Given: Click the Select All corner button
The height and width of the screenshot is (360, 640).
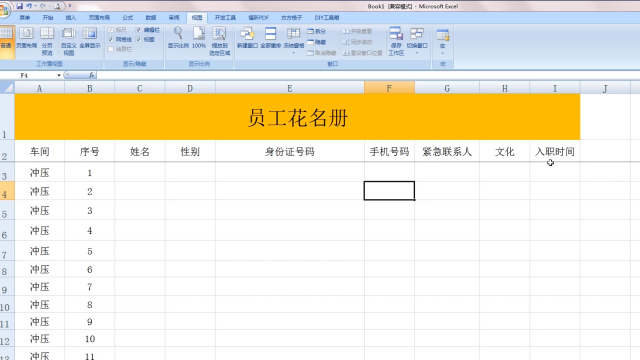Looking at the screenshot, I should coord(7,87).
